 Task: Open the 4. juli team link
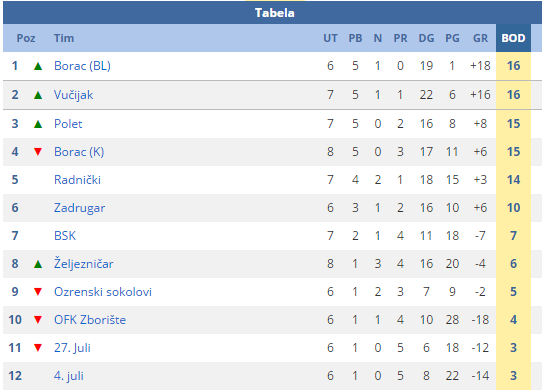(69, 376)
